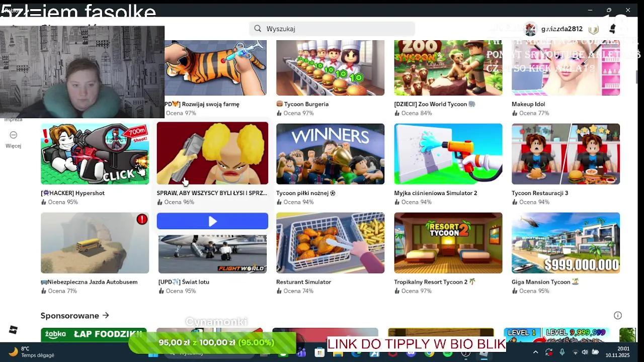Click thumbs-up icon beside 'Ocena 84%'
644x362 pixels.
(x=397, y=113)
